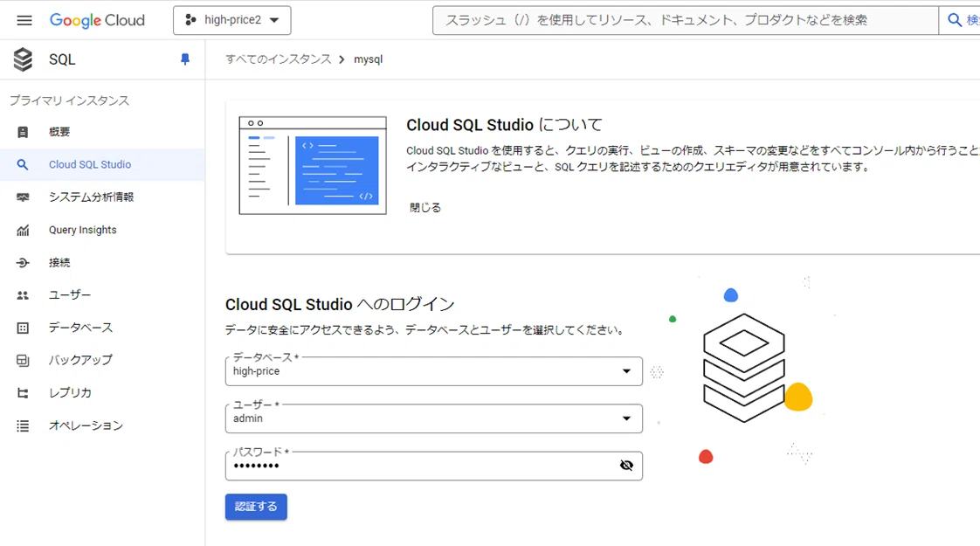Click the ユーザー dropdown arrow
The width and height of the screenshot is (980, 546).
[x=626, y=418]
